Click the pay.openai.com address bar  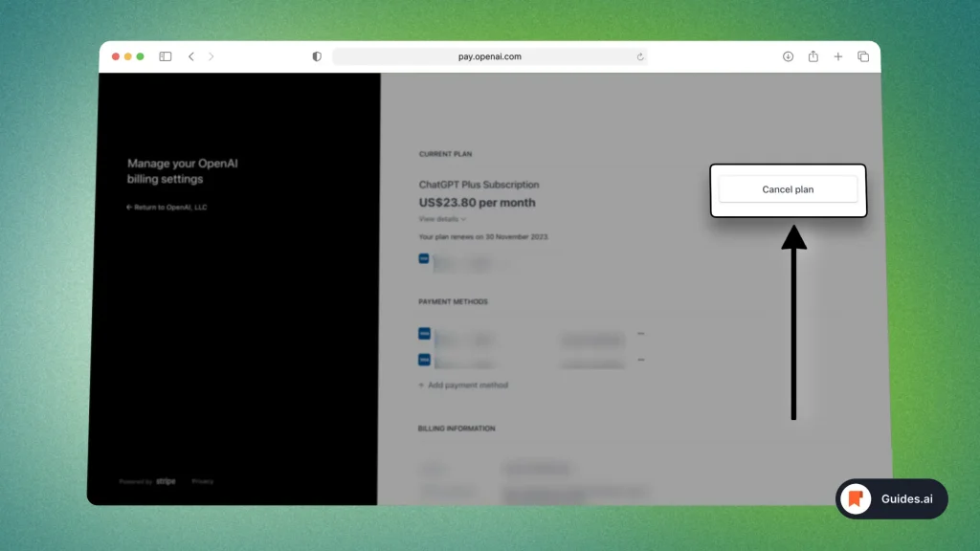[489, 56]
